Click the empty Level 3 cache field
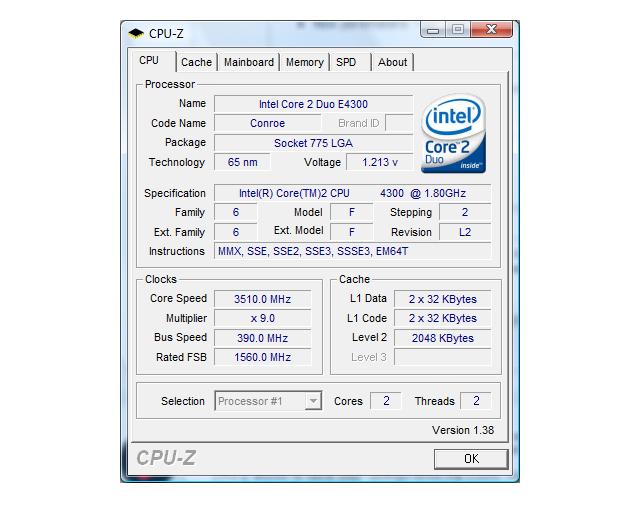Image resolution: width=640 pixels, height=512 pixels. tap(442, 357)
